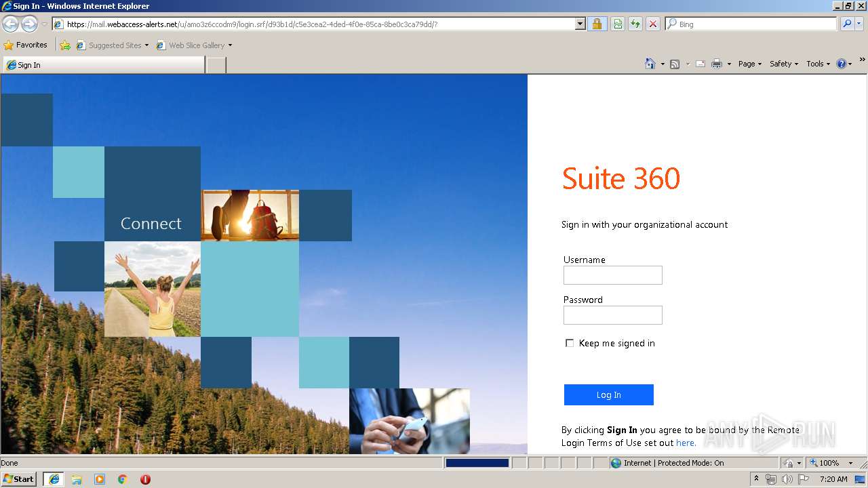
Task: Click the woman with raised arms image tile
Action: pos(153,289)
